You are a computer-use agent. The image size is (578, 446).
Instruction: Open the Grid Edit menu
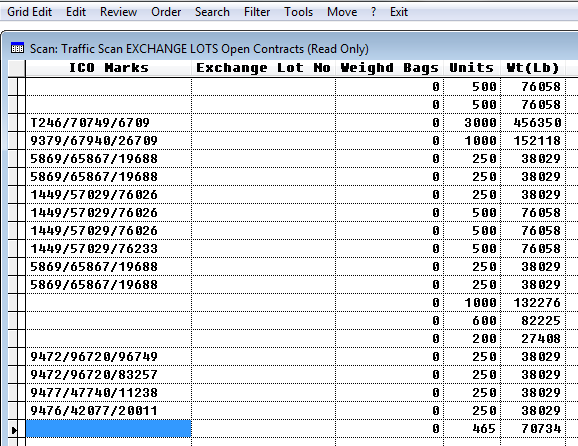tap(29, 12)
